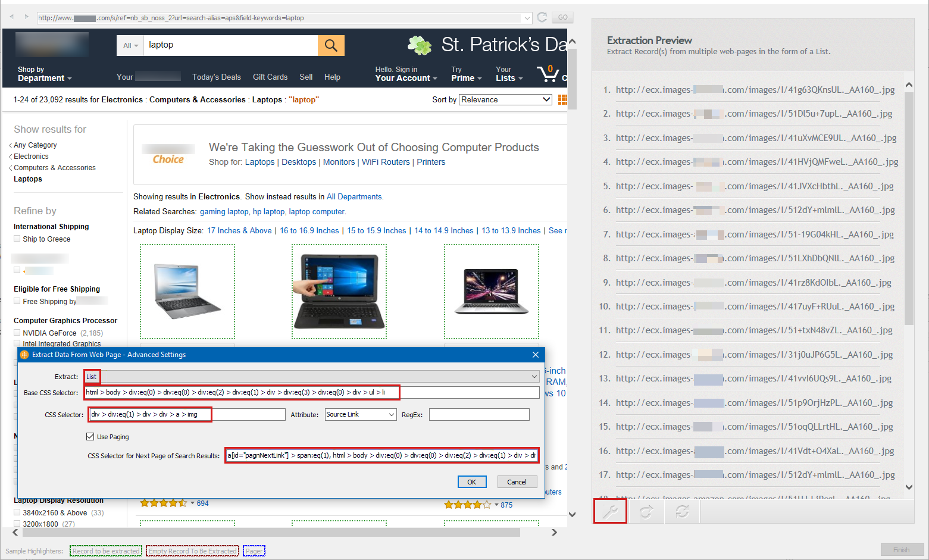Toggle the Use Paging checkbox
This screenshot has height=560, width=929.
(90, 437)
